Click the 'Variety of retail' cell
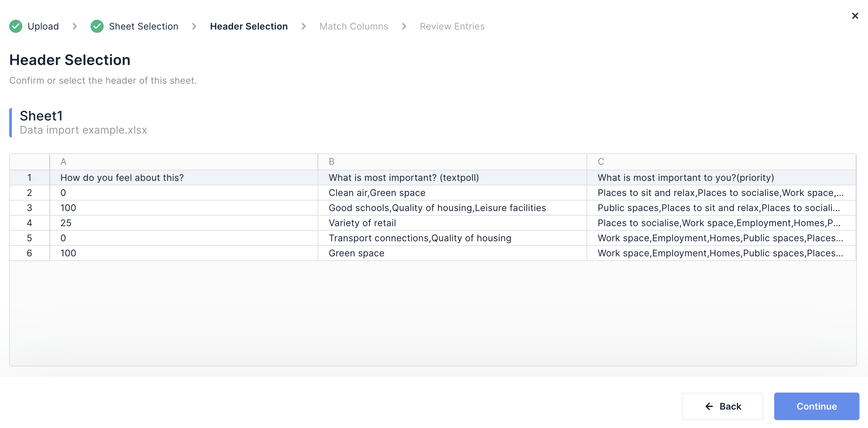This screenshot has height=428, width=868. [x=362, y=223]
